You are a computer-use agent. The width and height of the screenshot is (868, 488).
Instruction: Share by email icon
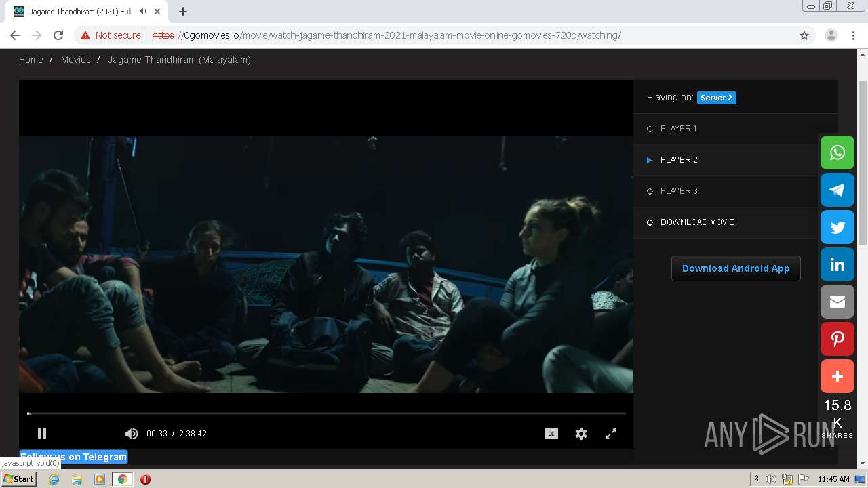click(x=837, y=302)
